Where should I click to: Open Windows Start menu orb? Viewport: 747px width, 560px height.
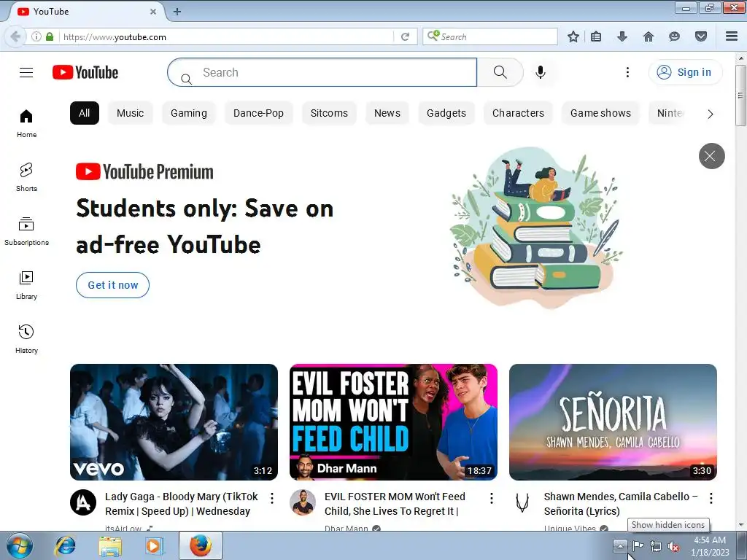[20, 545]
